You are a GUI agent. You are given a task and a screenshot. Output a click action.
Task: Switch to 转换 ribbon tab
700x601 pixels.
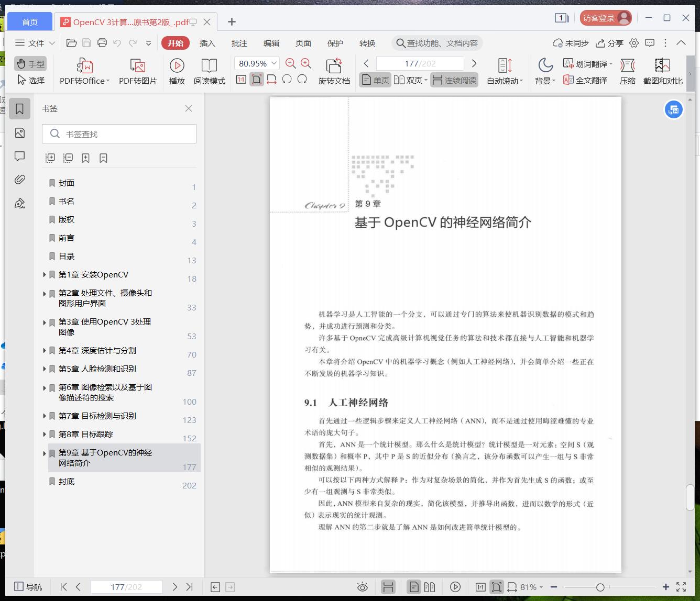[x=367, y=43]
